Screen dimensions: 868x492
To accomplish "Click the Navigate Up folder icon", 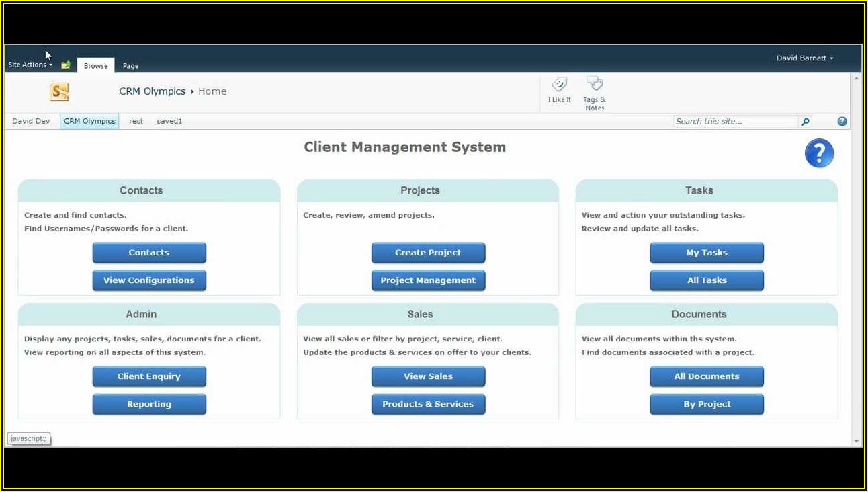I will [66, 65].
